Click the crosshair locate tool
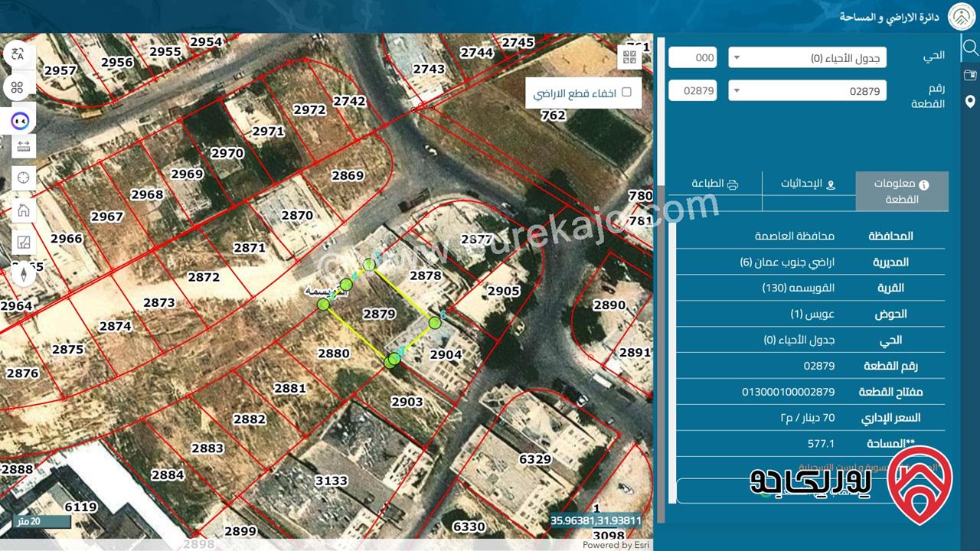This screenshot has height=551, width=980. tap(23, 178)
